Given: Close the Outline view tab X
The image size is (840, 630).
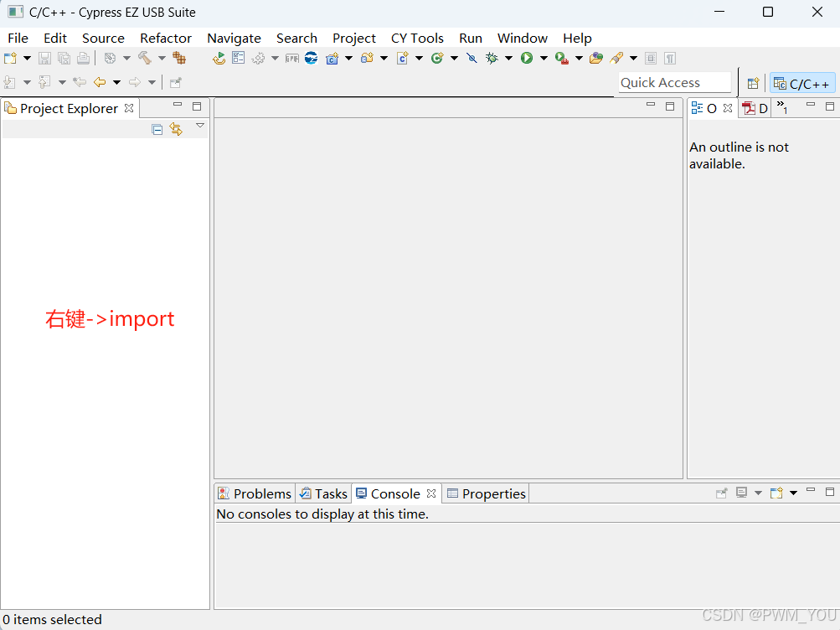Looking at the screenshot, I should click(728, 108).
